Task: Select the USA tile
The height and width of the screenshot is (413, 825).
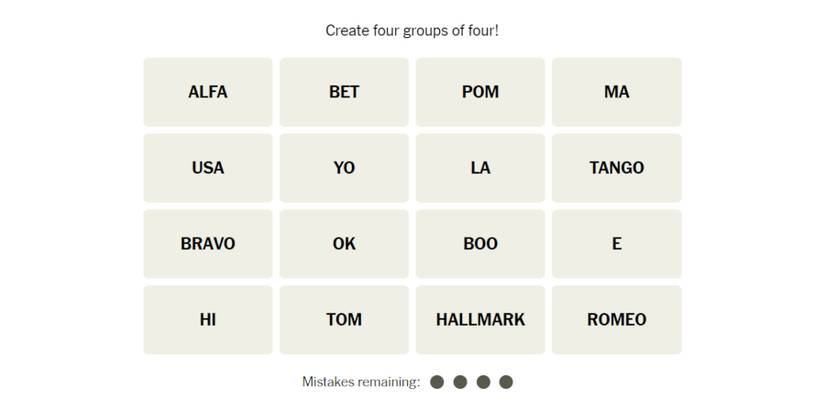Action: pos(208,168)
